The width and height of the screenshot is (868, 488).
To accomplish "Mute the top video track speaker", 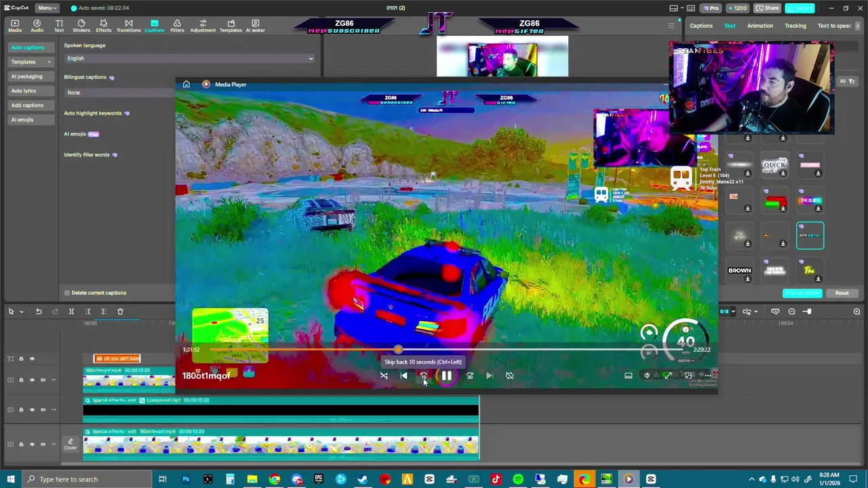I will click(43, 380).
